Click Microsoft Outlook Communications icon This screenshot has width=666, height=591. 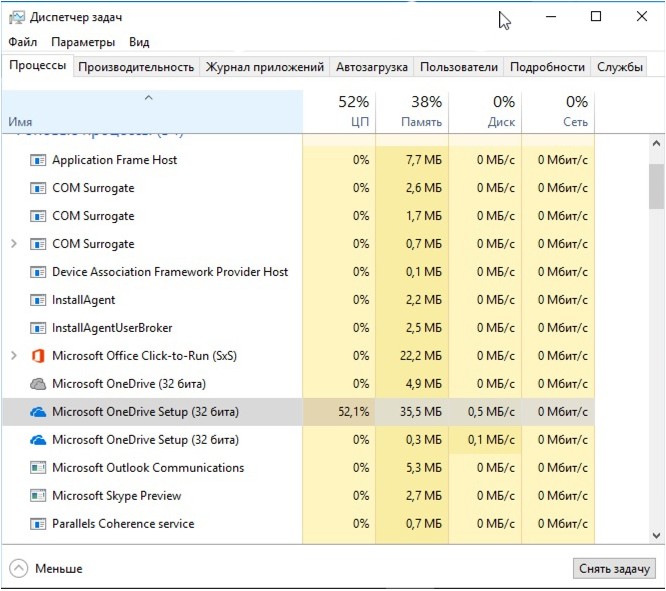click(x=38, y=468)
